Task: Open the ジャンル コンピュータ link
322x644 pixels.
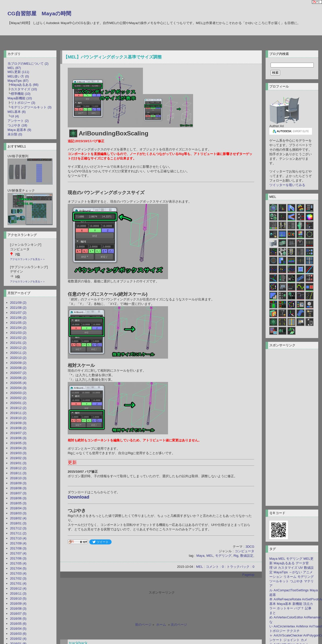Action: point(244,551)
